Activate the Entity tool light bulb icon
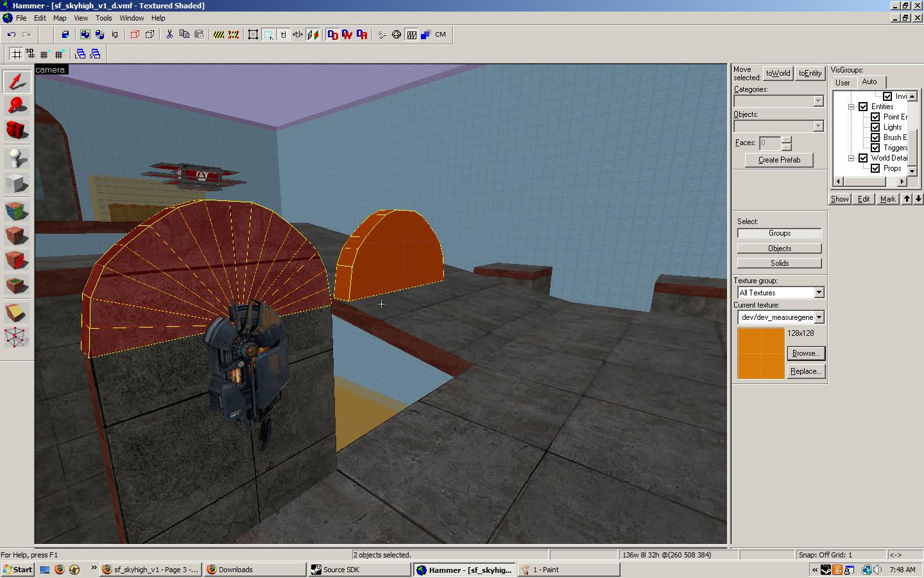Viewport: 924px width, 578px height. pos(17,158)
